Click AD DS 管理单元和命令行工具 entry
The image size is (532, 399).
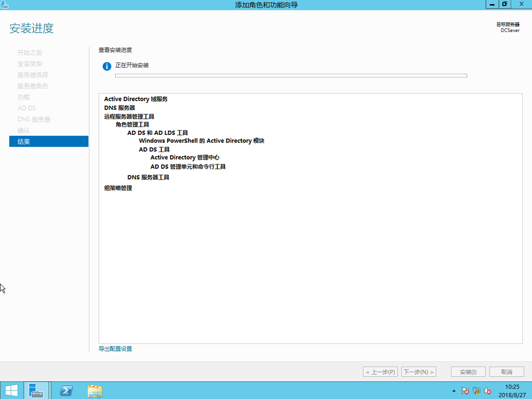coord(188,166)
